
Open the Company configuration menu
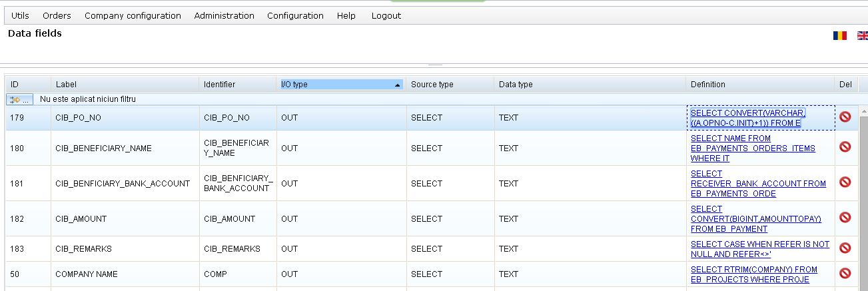pos(133,15)
